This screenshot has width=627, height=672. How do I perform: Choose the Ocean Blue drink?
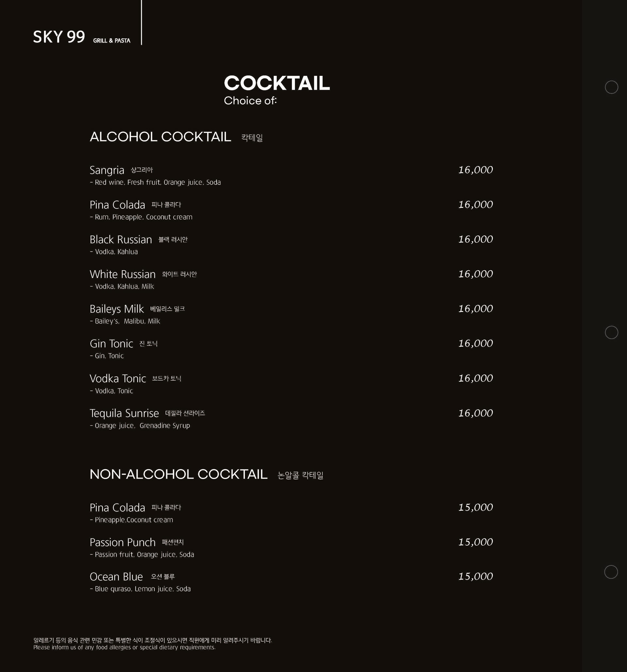pos(117,577)
